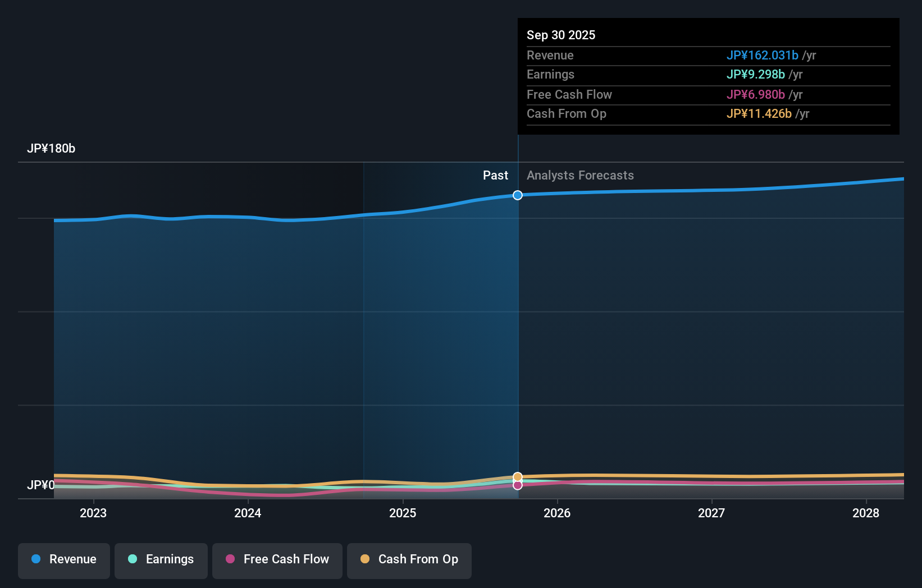The width and height of the screenshot is (922, 588).
Task: Toggle the Earnings series visibility
Action: pyautogui.click(x=161, y=561)
